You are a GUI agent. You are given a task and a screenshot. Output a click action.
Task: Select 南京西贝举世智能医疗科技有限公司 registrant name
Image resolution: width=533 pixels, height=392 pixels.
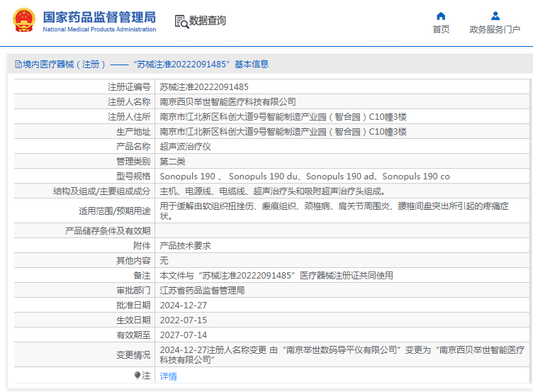click(x=228, y=101)
